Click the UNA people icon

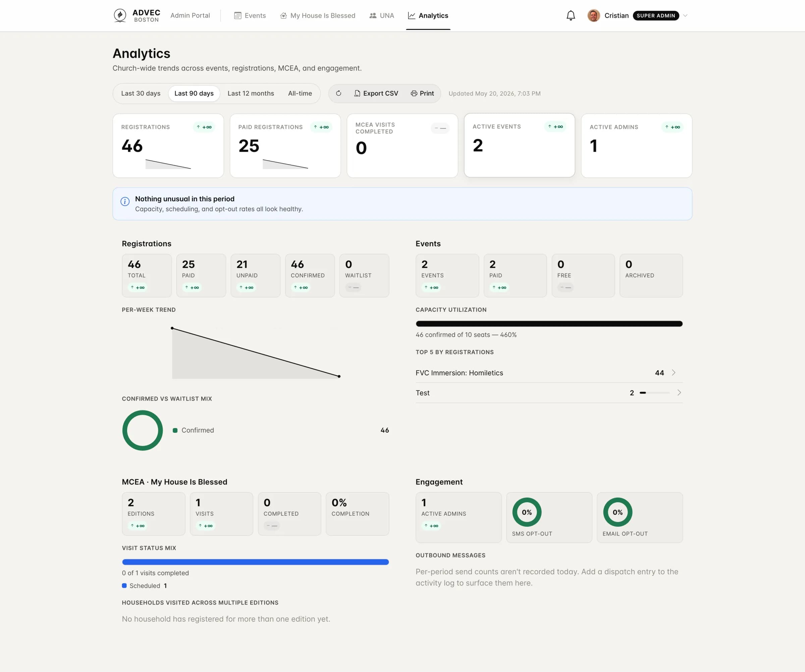373,15
